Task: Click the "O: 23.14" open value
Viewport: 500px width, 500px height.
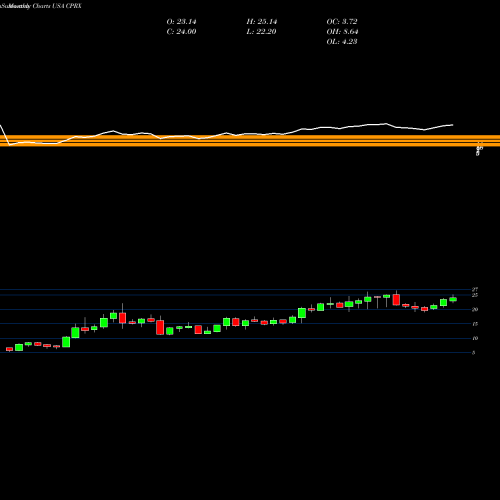Action: coord(181,22)
